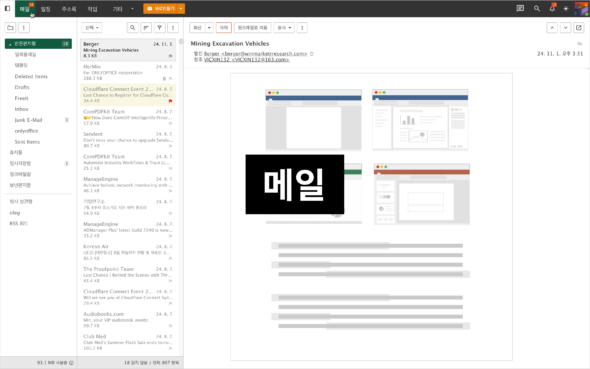Go to previous message with up arrow

click(552, 27)
